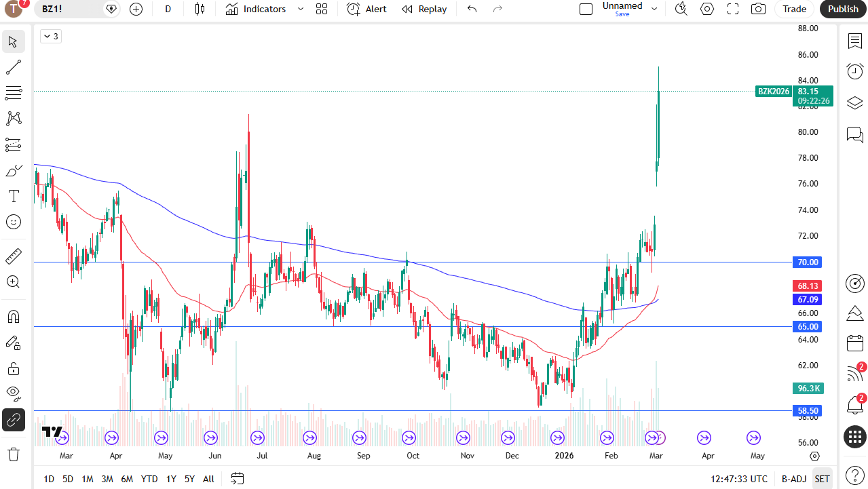Open the alerts clock panel

point(855,71)
